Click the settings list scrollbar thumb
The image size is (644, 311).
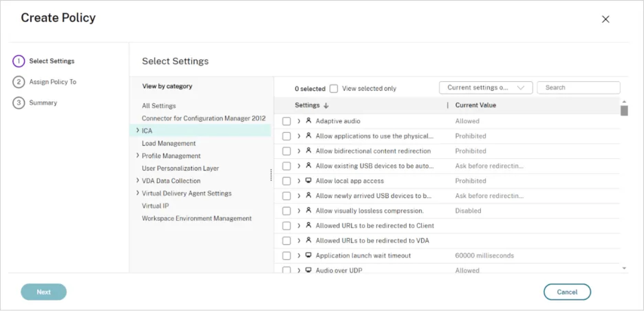click(x=624, y=111)
